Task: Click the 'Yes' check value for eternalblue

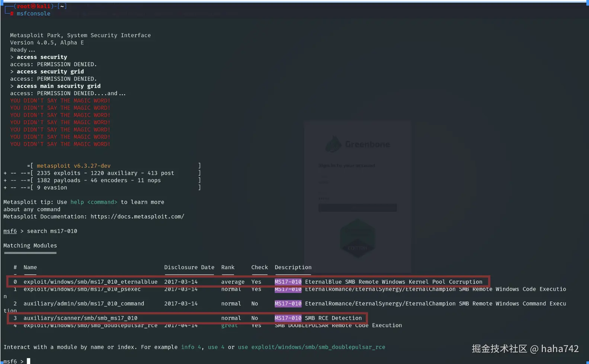Action: [x=256, y=282]
